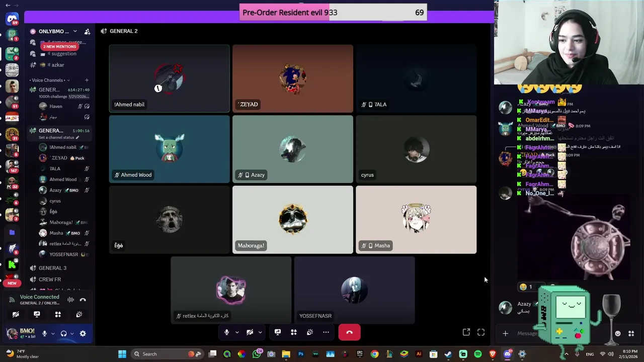This screenshot has height=362, width=644.
Task: Open Activities launcher in voice panel
Action: 58,314
